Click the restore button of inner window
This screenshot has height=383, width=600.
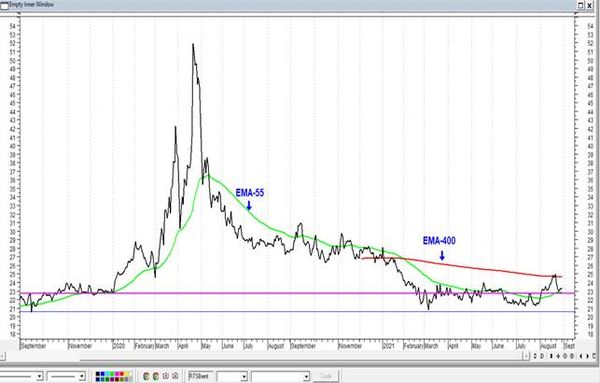point(581,5)
